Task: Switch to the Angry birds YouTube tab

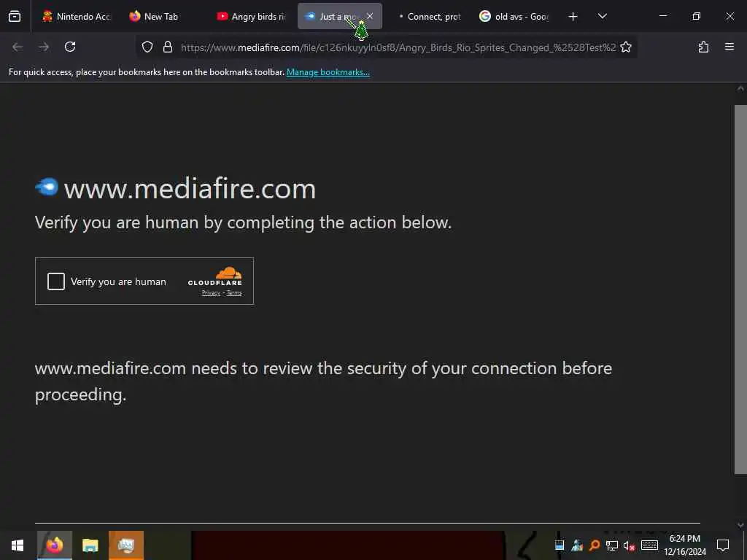Action: coord(251,16)
